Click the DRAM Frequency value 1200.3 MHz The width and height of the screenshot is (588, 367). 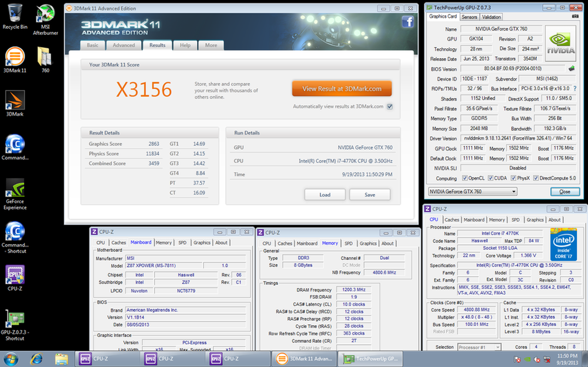pyautogui.click(x=353, y=290)
